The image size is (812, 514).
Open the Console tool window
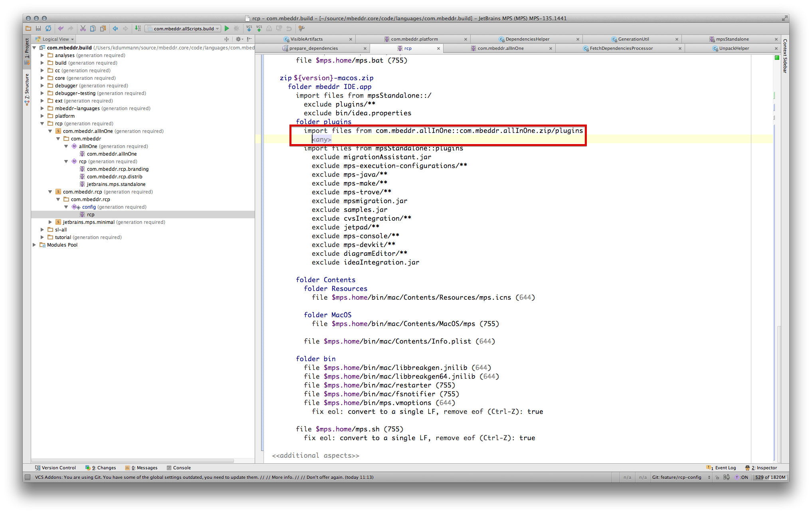click(179, 468)
